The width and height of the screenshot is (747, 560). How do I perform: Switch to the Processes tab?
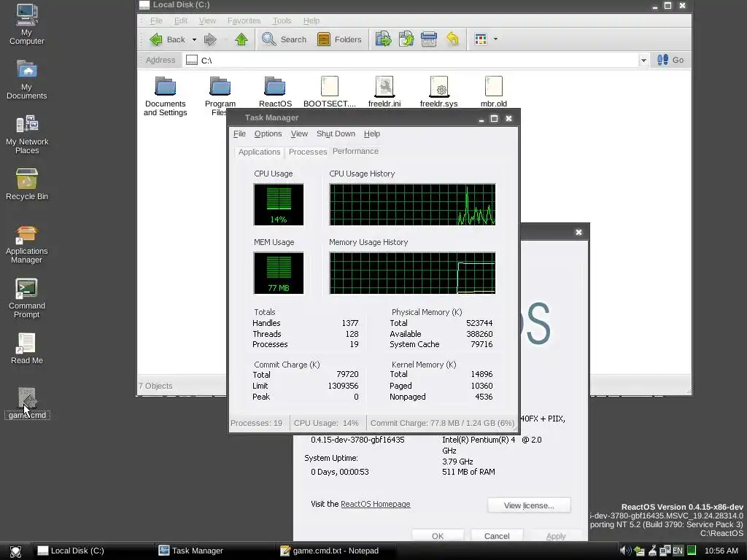click(x=308, y=152)
